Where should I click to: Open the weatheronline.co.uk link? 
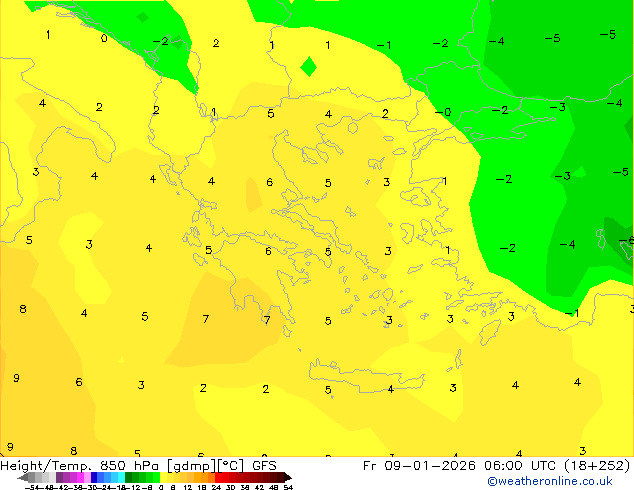pos(550,481)
